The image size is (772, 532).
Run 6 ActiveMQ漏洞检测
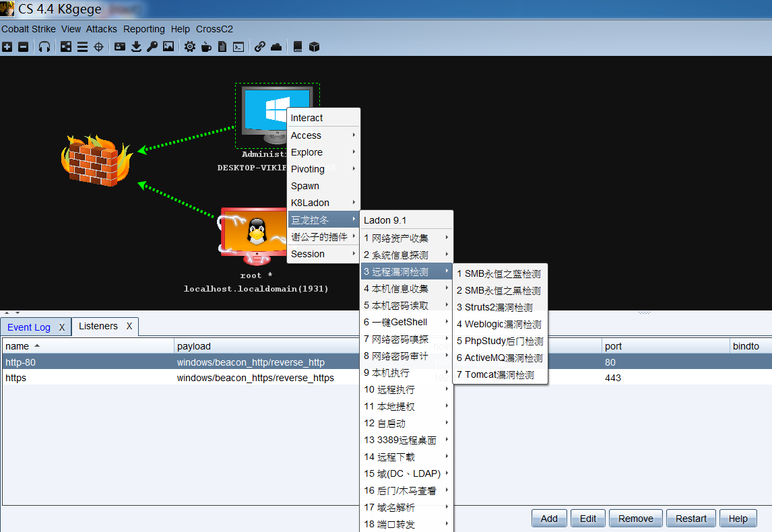coord(500,358)
